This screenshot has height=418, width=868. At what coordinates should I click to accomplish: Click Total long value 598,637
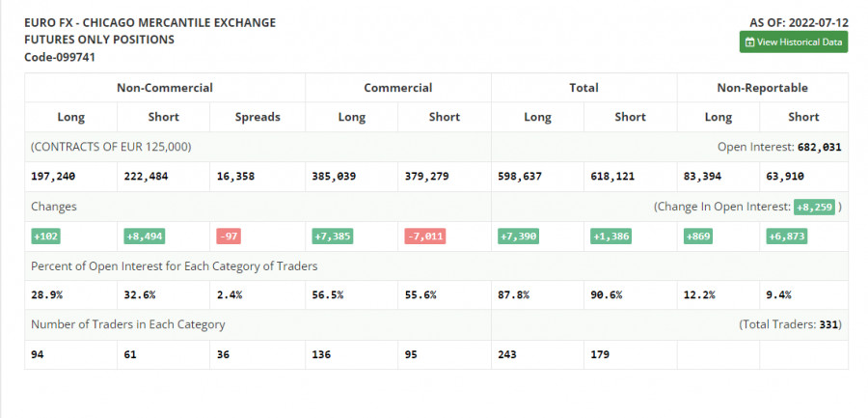point(520,177)
